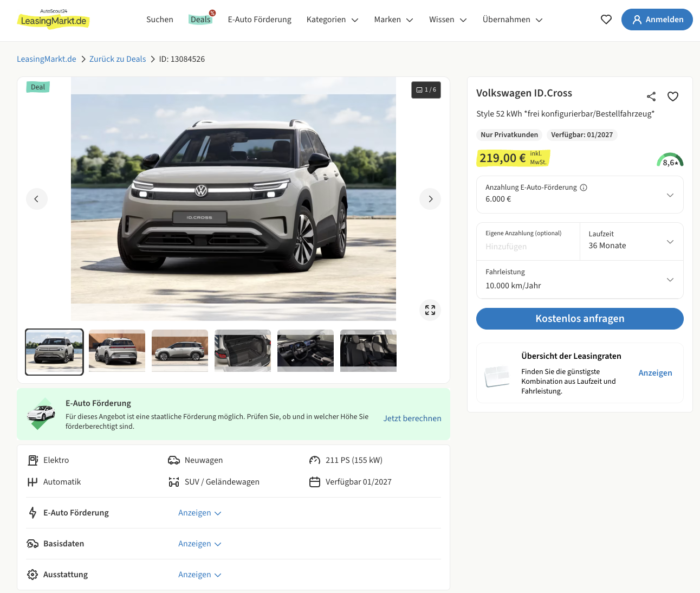Click the E-Auto Förderung car illustration
Viewport: 700px width, 593px height.
(x=41, y=414)
